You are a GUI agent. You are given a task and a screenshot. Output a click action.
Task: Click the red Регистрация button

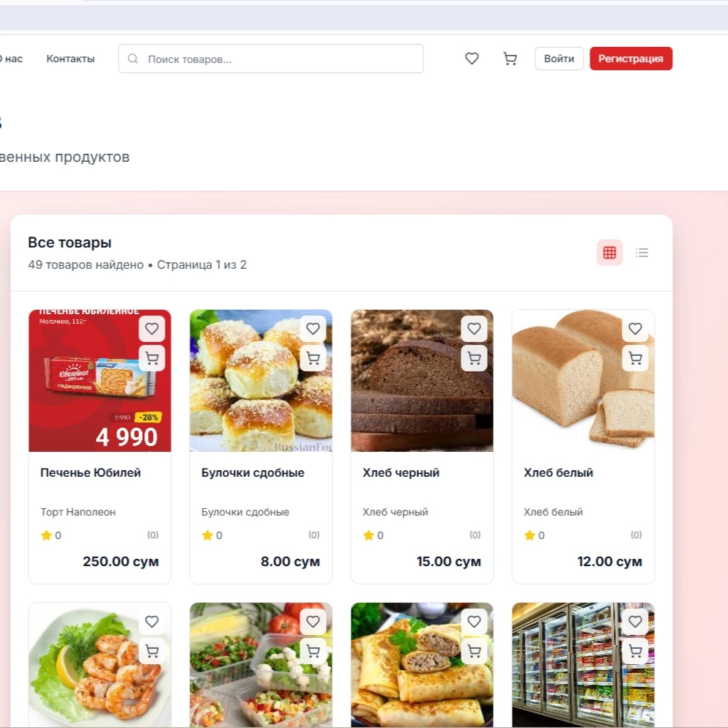(x=631, y=59)
